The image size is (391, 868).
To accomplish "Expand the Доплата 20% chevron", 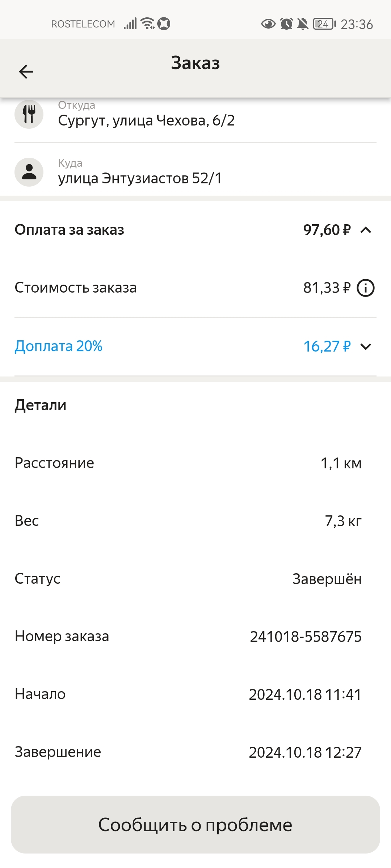I will (x=366, y=346).
